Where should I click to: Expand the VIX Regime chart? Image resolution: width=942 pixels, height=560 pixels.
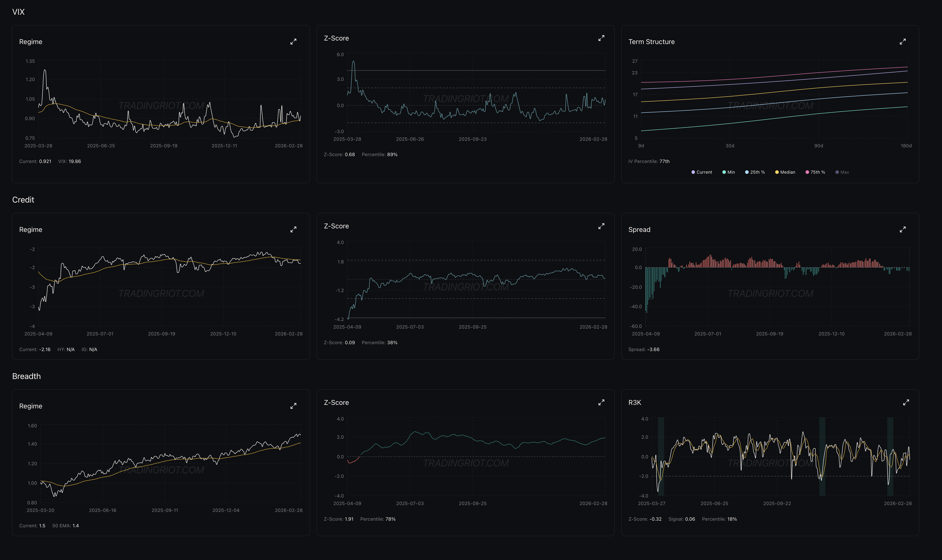click(x=293, y=41)
